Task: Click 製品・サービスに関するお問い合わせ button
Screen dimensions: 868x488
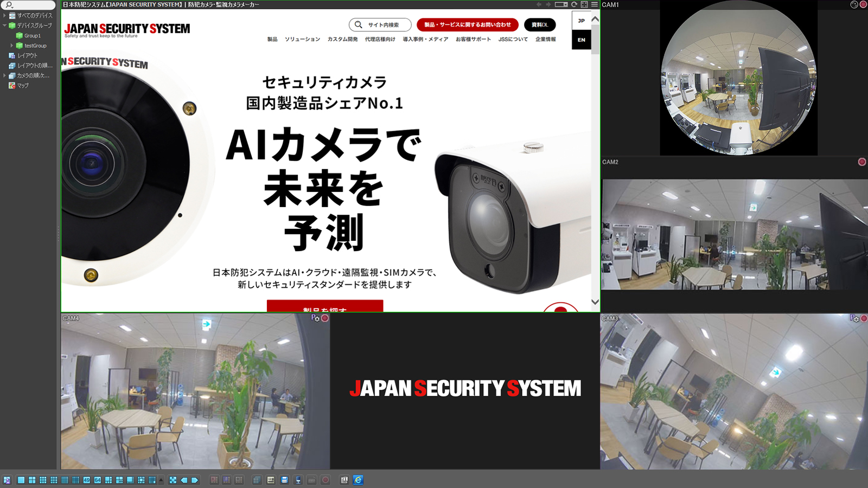Action: pos(468,24)
